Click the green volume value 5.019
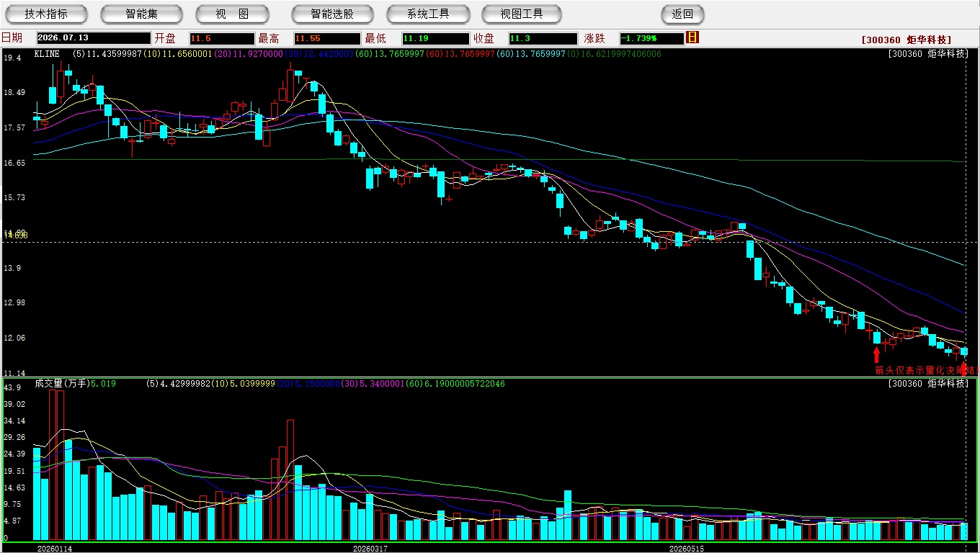The height and width of the screenshot is (553, 980). tap(104, 384)
